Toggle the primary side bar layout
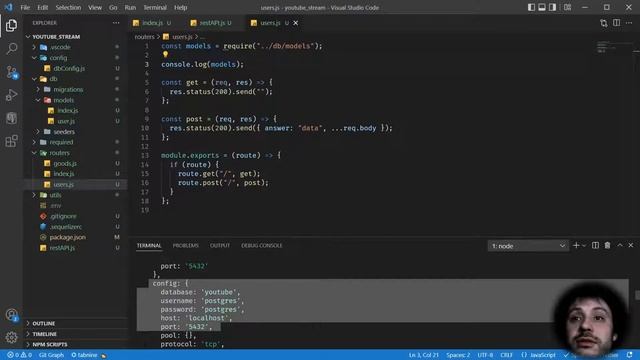640x360 pixels. click(x=531, y=7)
